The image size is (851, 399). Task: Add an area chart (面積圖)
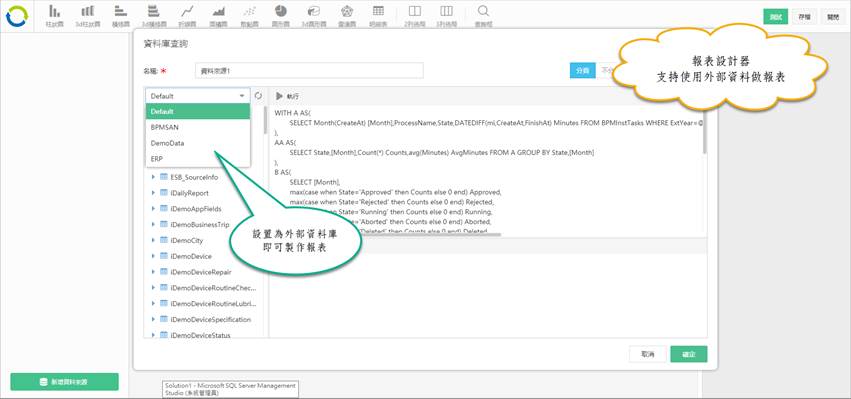(x=218, y=16)
